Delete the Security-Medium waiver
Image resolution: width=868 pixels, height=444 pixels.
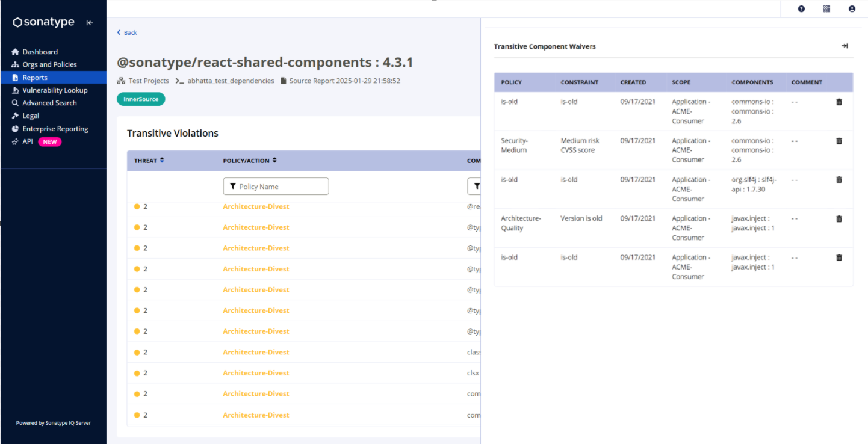pyautogui.click(x=839, y=141)
